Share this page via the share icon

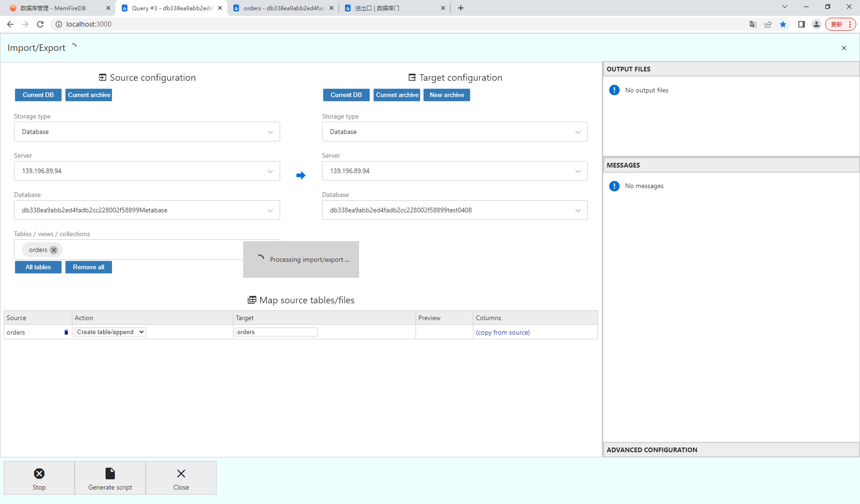pyautogui.click(x=768, y=24)
